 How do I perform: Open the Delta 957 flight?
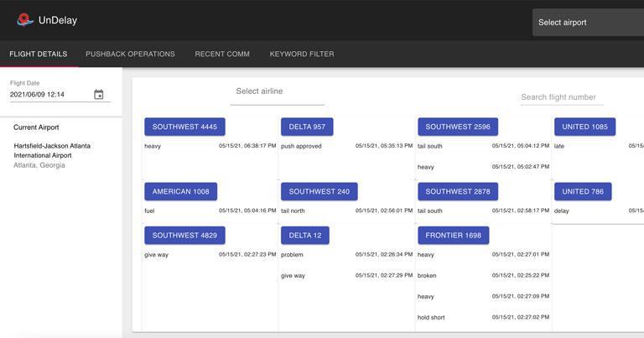307,127
